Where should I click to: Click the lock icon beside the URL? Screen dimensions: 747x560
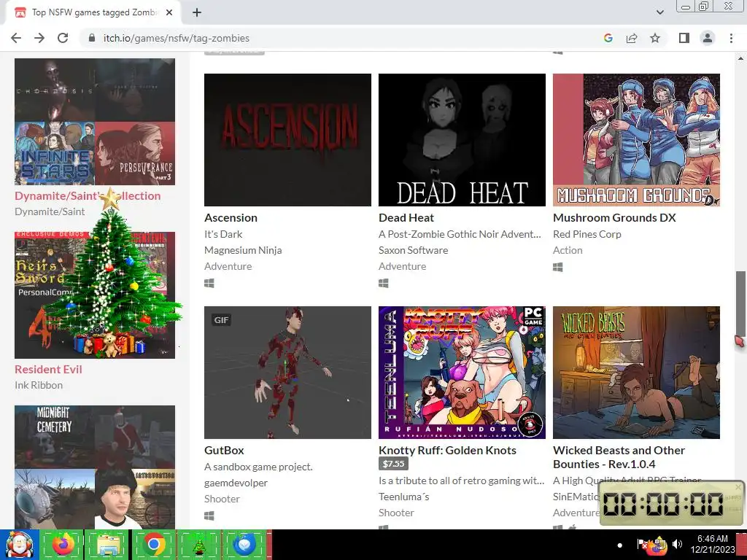coord(92,38)
